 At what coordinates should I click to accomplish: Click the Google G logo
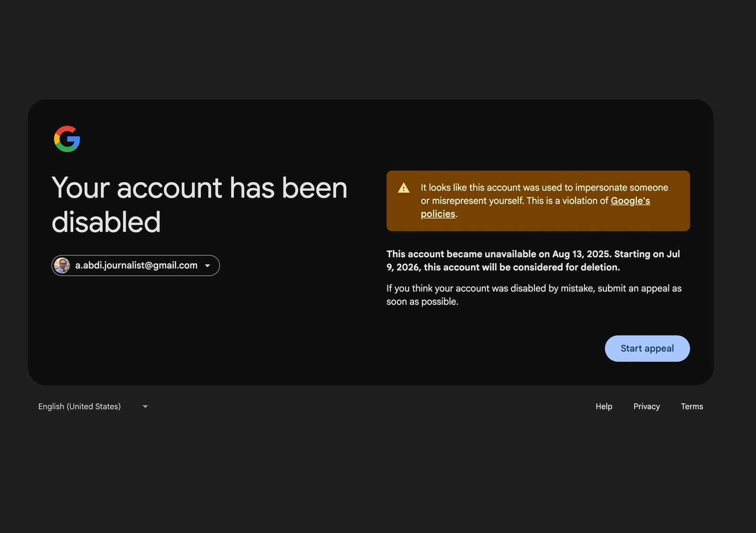pyautogui.click(x=67, y=139)
